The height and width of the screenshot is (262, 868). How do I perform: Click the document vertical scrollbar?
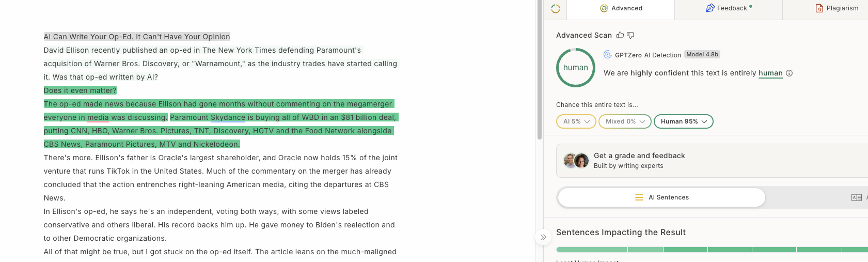click(540, 70)
